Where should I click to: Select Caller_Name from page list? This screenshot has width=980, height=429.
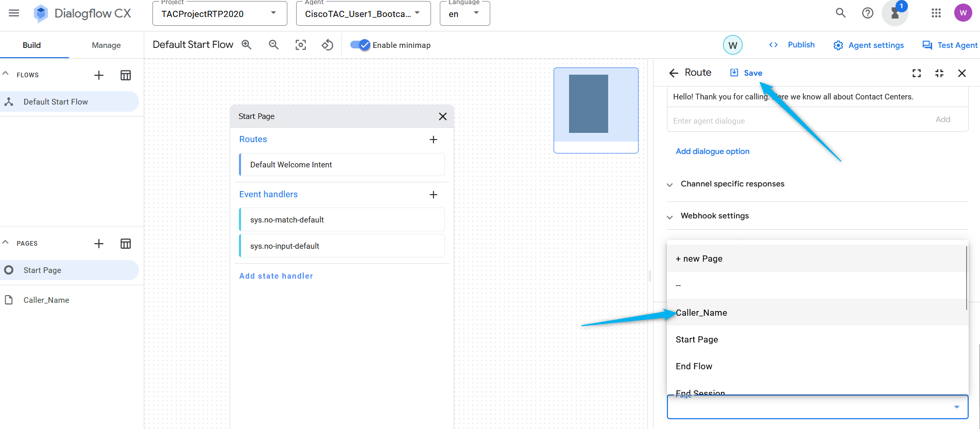click(817, 313)
